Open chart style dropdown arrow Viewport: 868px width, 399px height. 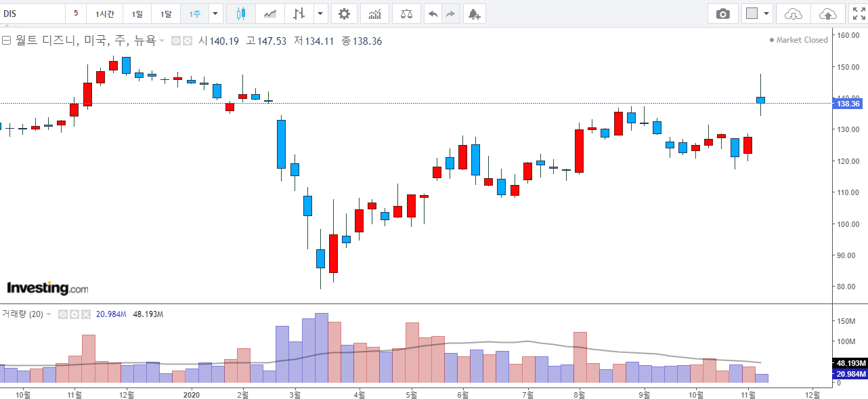[x=320, y=14]
